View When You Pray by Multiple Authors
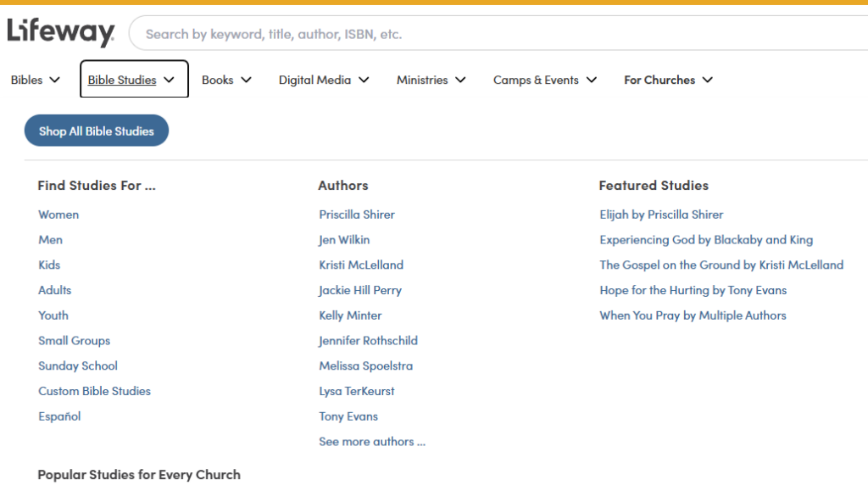868x491 pixels. [x=693, y=315]
